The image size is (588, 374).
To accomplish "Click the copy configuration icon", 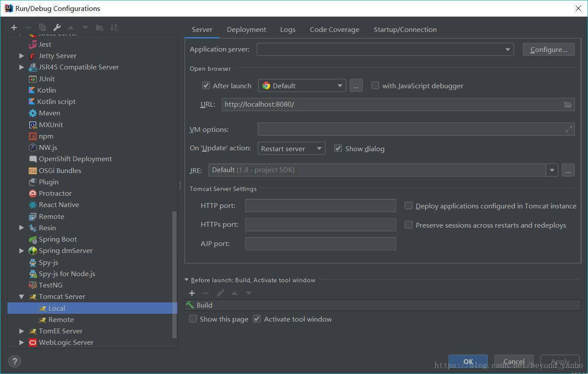I will point(42,28).
